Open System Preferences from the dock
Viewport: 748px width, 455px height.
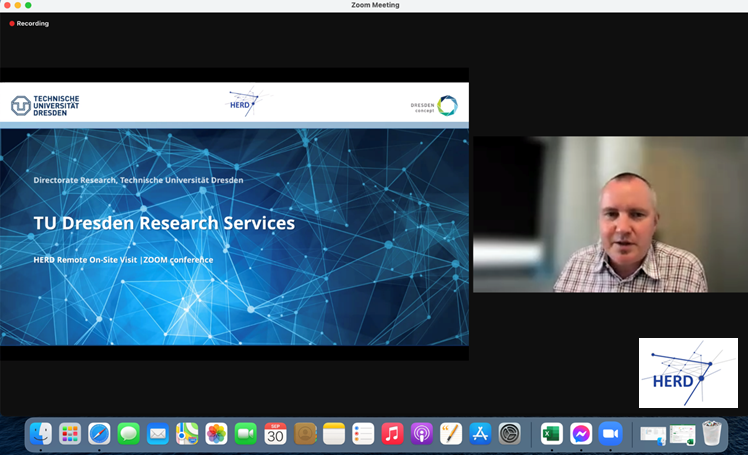(509, 434)
